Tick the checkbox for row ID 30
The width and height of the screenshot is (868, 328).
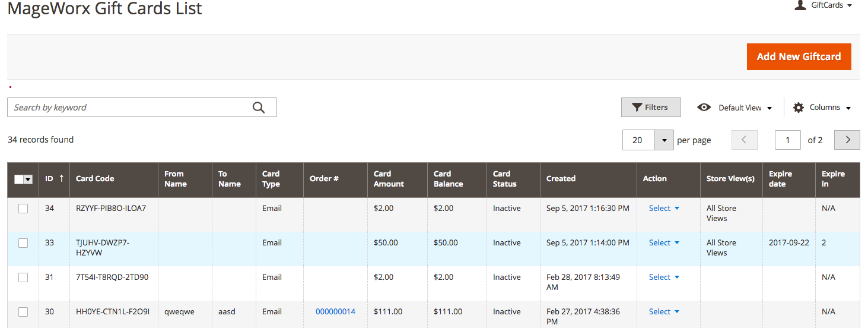click(x=23, y=312)
